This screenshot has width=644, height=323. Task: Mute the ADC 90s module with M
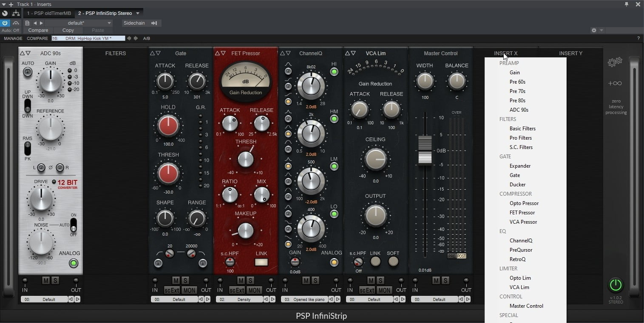[x=45, y=281]
